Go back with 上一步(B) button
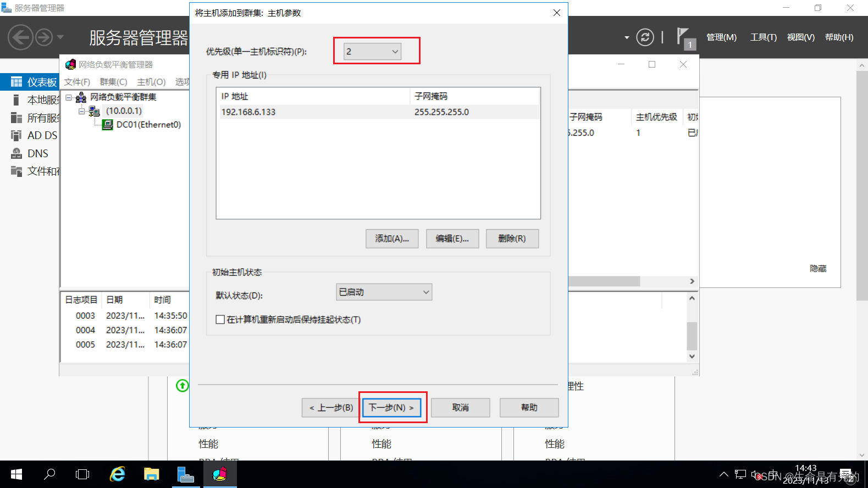 click(330, 408)
